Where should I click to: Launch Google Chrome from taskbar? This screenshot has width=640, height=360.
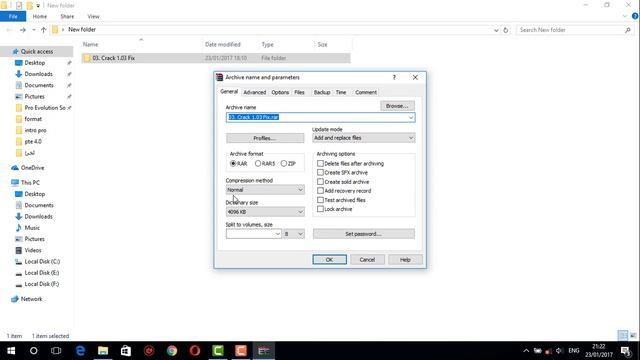[172, 351]
